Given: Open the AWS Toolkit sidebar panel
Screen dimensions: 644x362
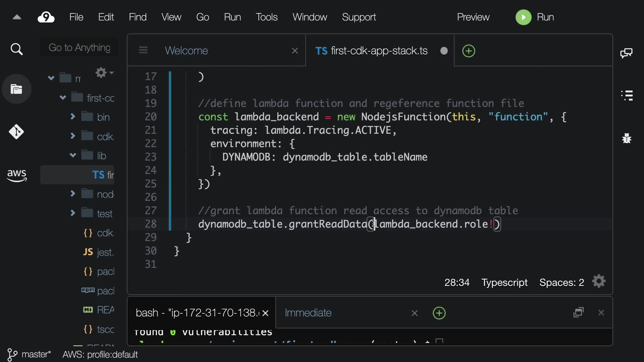Looking at the screenshot, I should pos(16,175).
